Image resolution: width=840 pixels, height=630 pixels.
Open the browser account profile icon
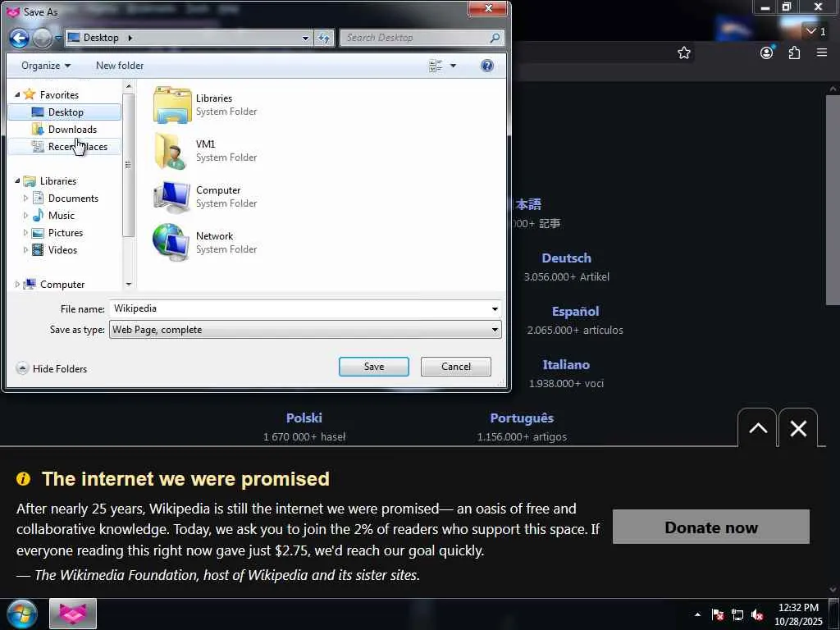(x=767, y=52)
